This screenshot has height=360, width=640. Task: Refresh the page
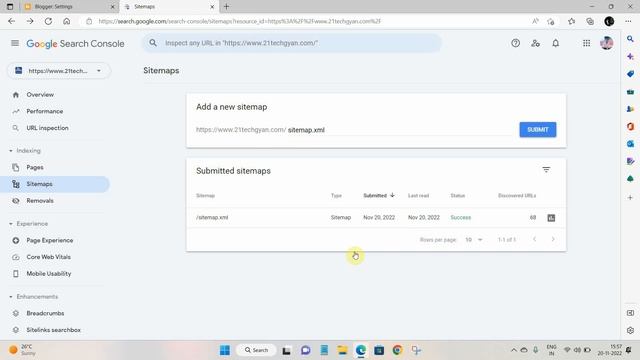coord(48,21)
